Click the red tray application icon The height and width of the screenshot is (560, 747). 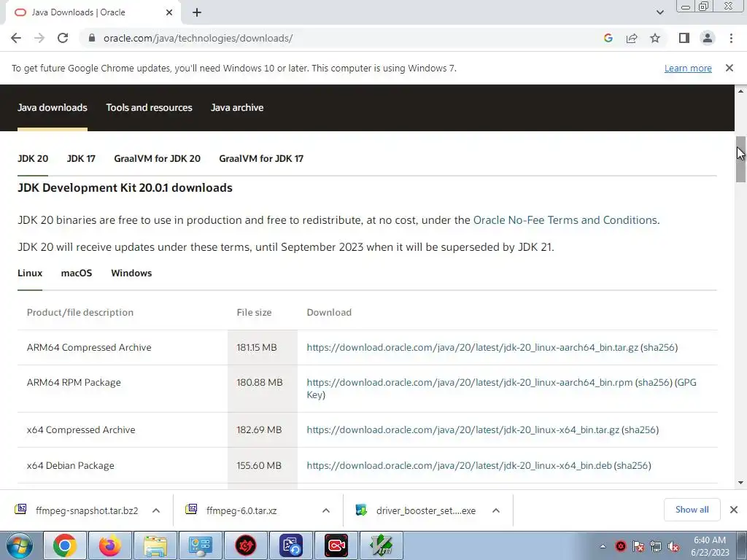point(620,546)
